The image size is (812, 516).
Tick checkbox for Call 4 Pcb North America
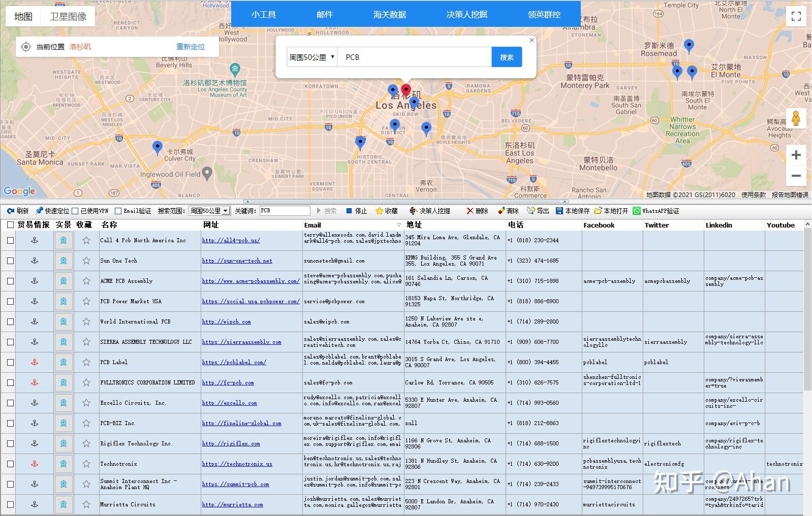[10, 240]
